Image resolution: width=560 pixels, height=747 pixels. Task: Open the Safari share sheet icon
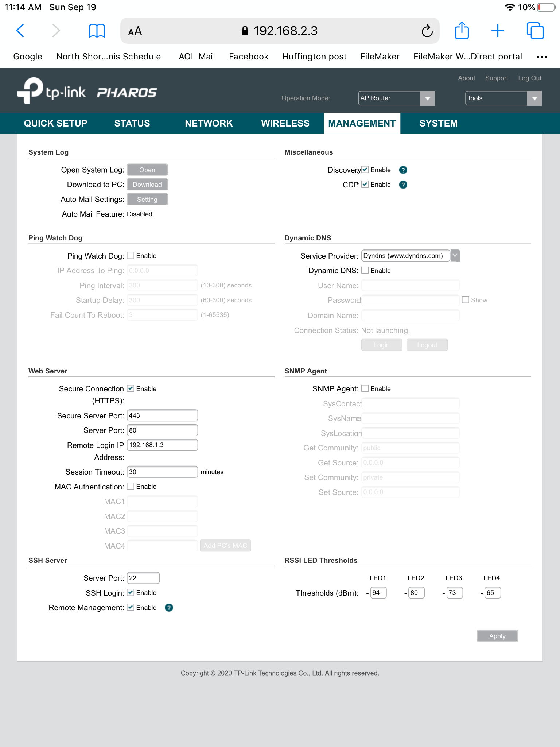coord(462,30)
